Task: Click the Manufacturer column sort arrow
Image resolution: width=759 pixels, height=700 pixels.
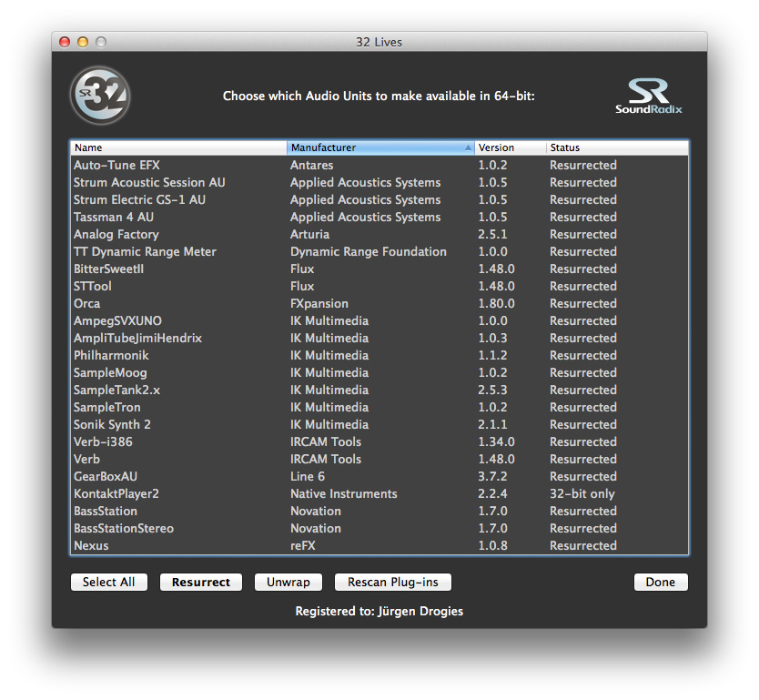Action: [x=468, y=147]
